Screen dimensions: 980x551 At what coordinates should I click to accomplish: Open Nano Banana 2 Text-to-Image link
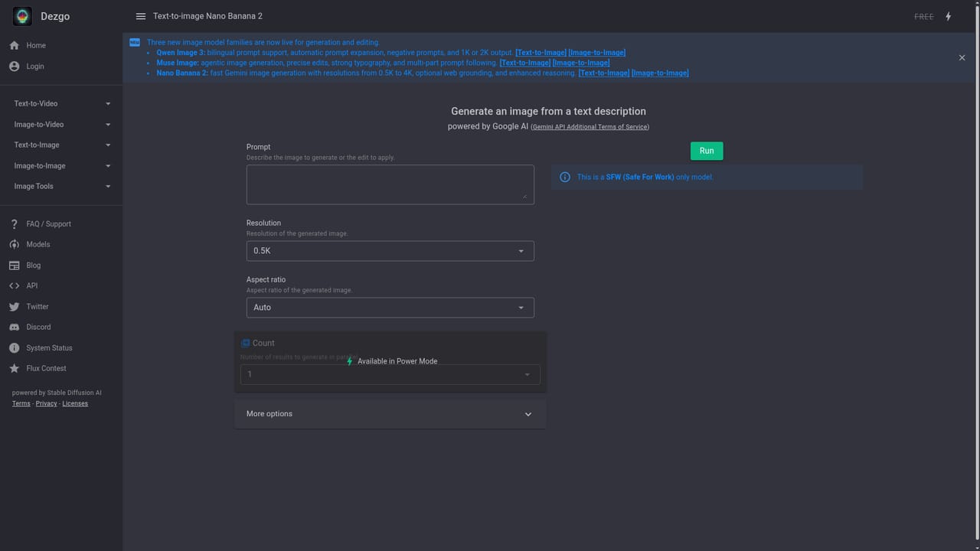[604, 73]
